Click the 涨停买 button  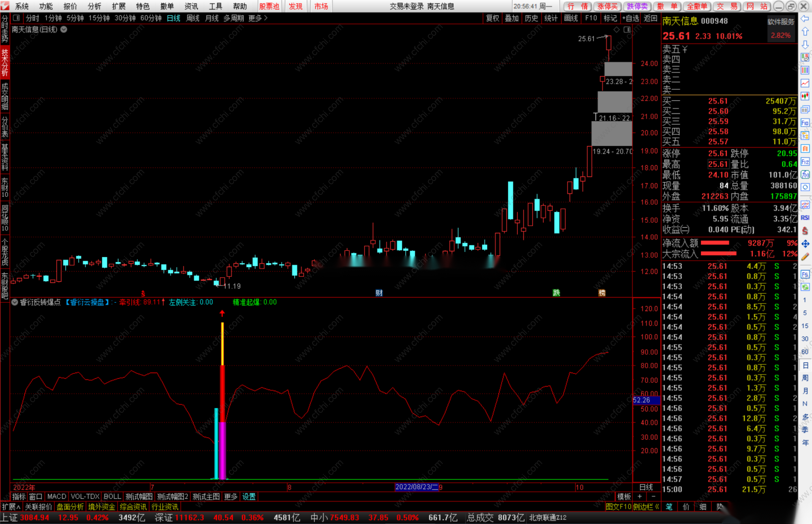coord(607,6)
